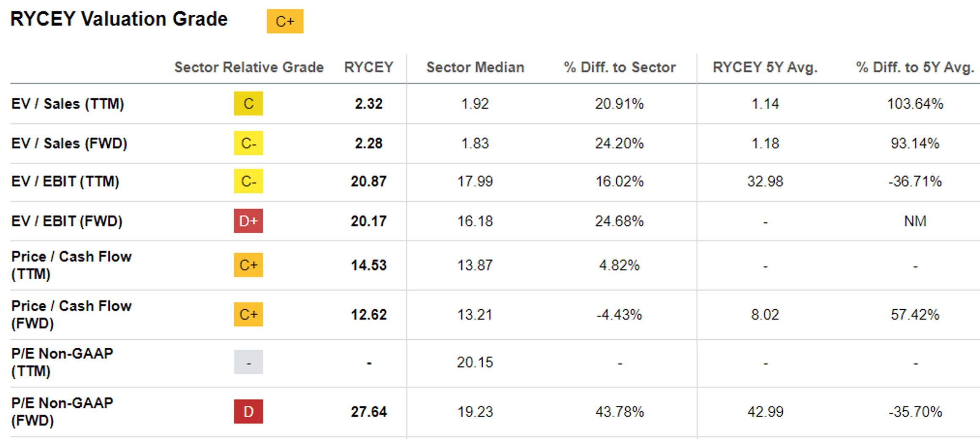Click the Sector Relative Grade column header

click(x=249, y=67)
